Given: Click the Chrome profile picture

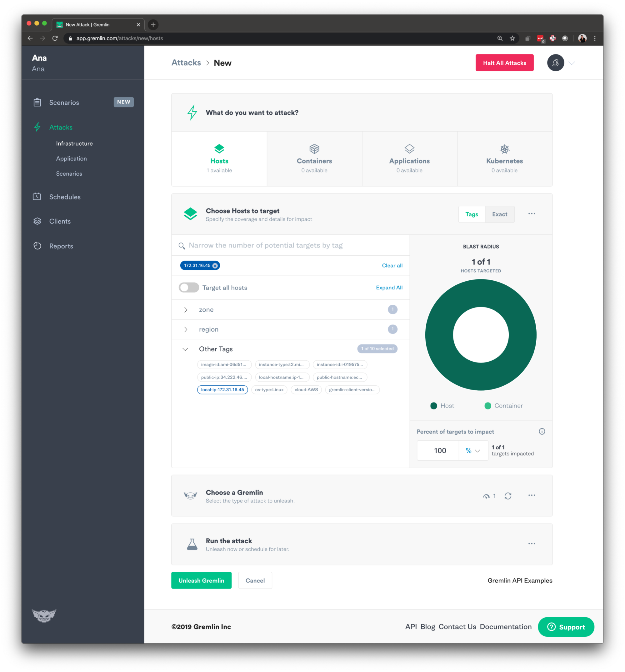Looking at the screenshot, I should pos(582,38).
